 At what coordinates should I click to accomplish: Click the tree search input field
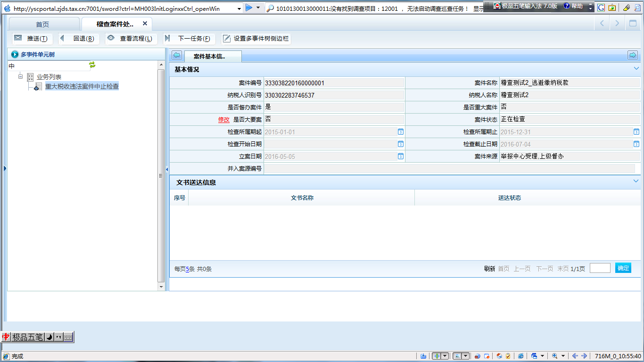pyautogui.click(x=48, y=66)
